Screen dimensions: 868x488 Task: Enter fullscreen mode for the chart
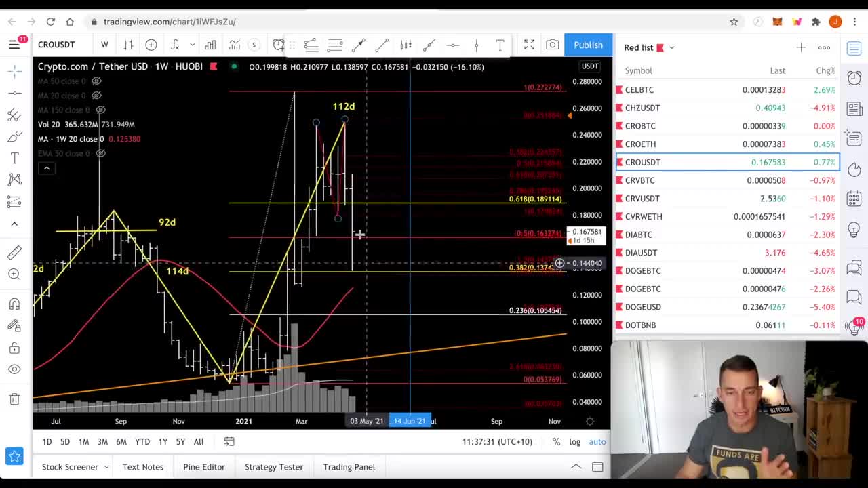pos(529,45)
